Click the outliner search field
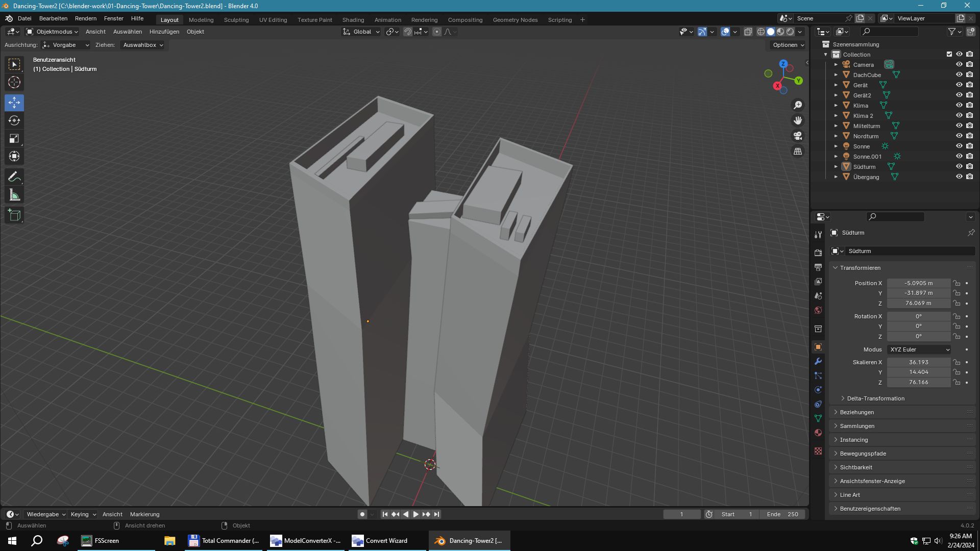980x551 pixels. tap(889, 32)
